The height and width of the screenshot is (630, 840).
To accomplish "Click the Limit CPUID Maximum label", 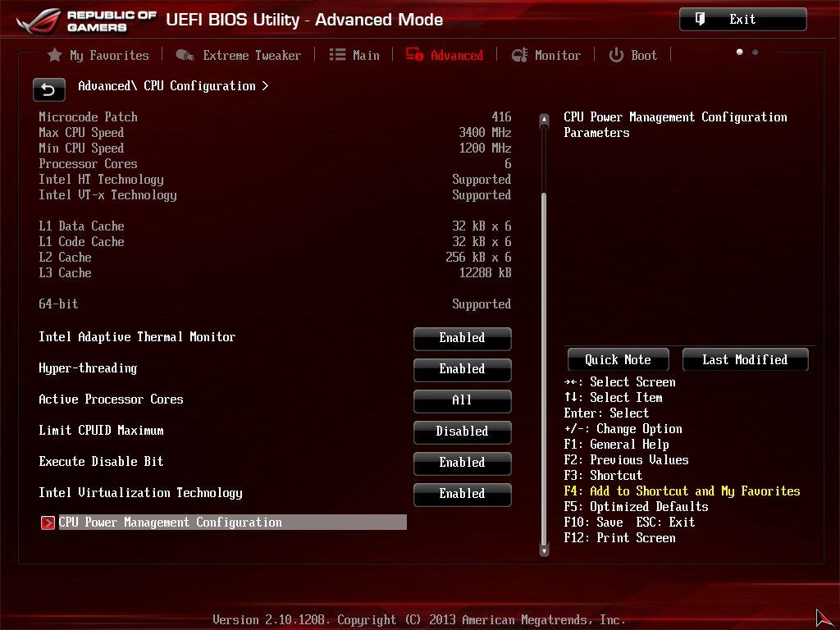I will click(101, 430).
